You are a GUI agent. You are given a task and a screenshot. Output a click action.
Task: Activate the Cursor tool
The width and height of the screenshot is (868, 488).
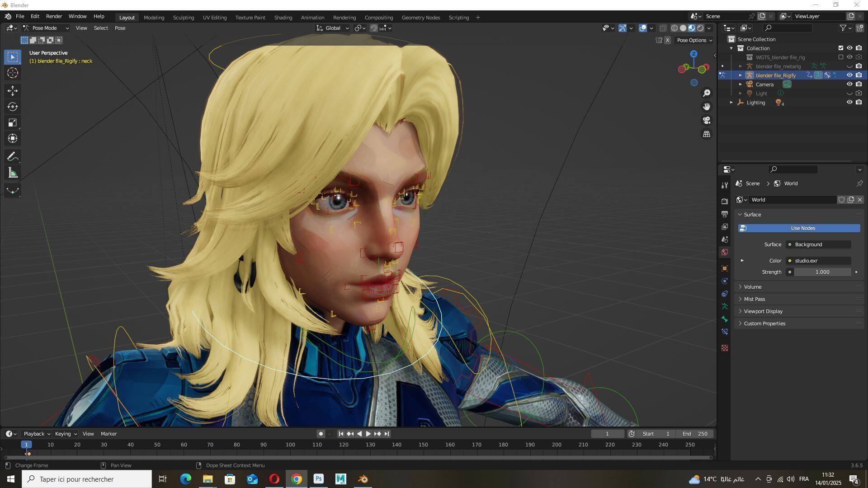point(13,73)
